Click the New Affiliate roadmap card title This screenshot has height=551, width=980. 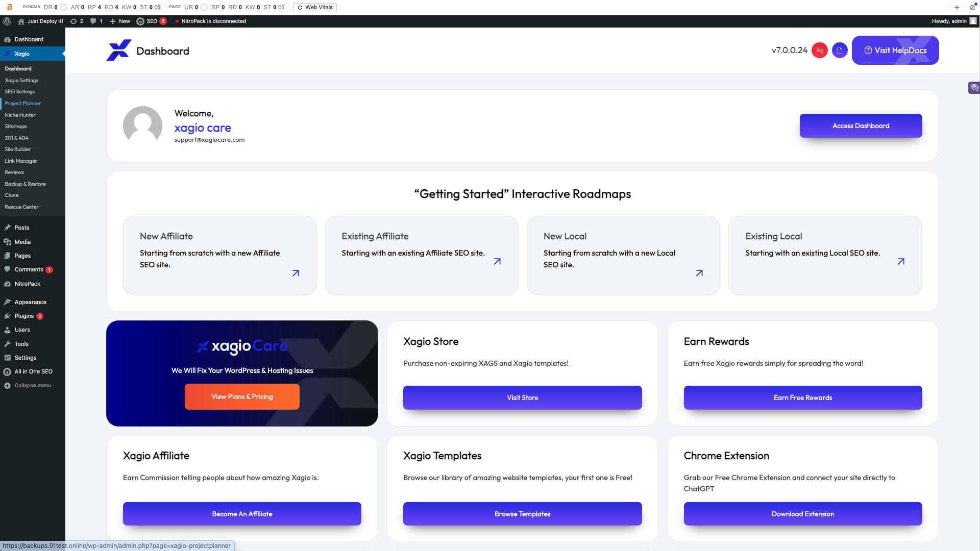[166, 236]
